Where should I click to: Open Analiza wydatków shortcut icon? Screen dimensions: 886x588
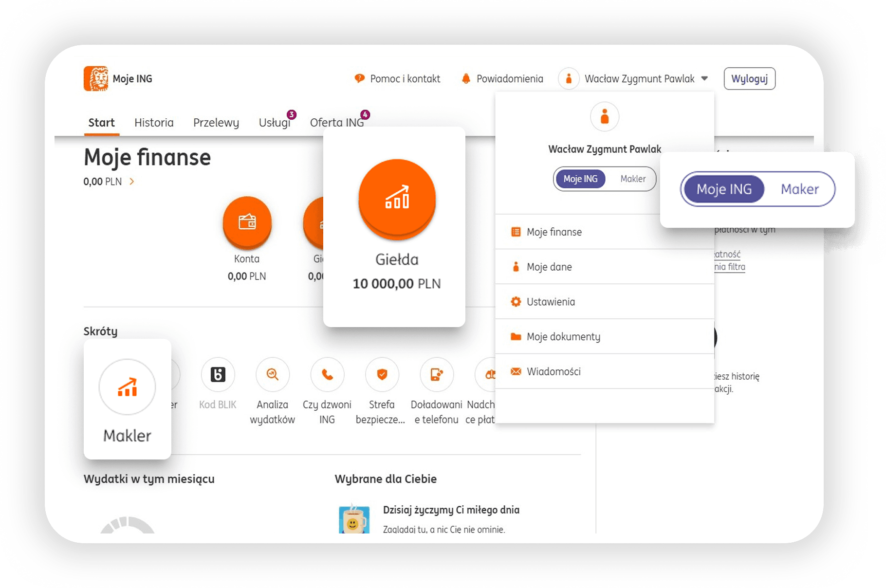272,375
